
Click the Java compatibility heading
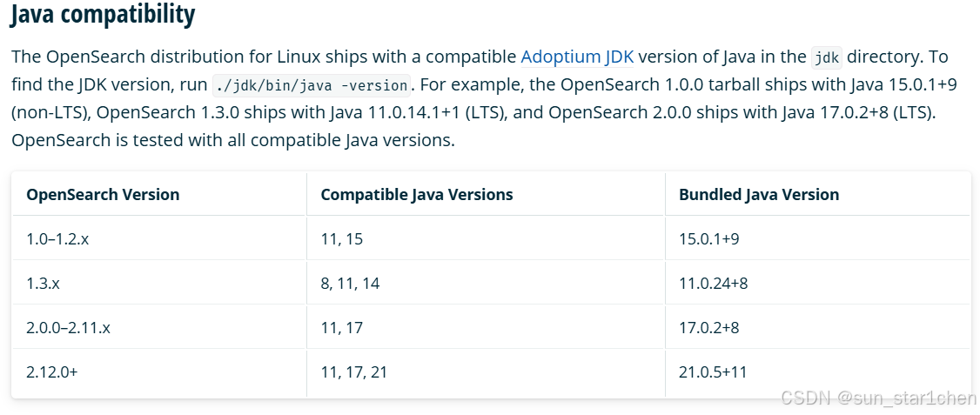point(103,15)
